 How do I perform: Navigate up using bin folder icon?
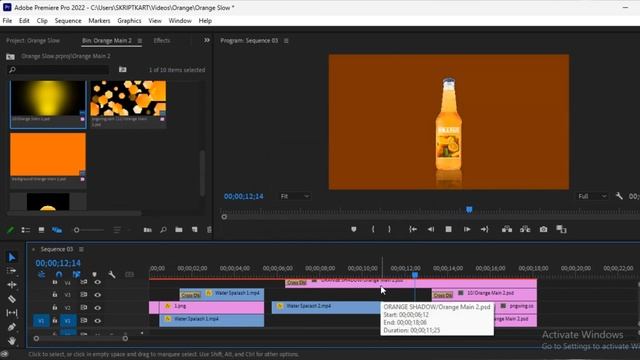(x=11, y=56)
